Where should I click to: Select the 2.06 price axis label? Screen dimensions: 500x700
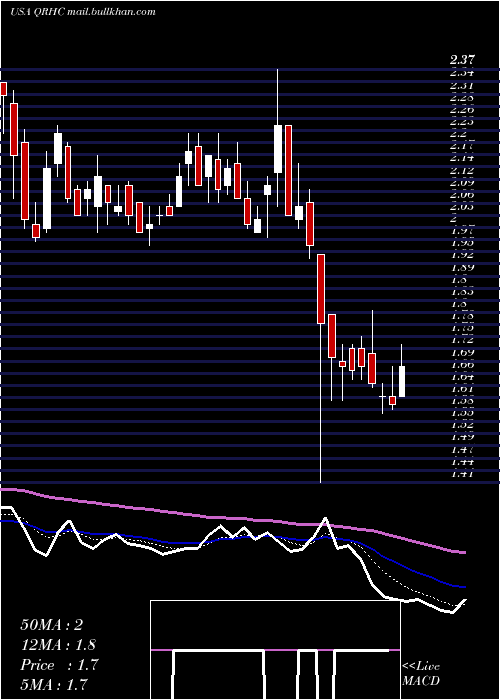tap(463, 195)
